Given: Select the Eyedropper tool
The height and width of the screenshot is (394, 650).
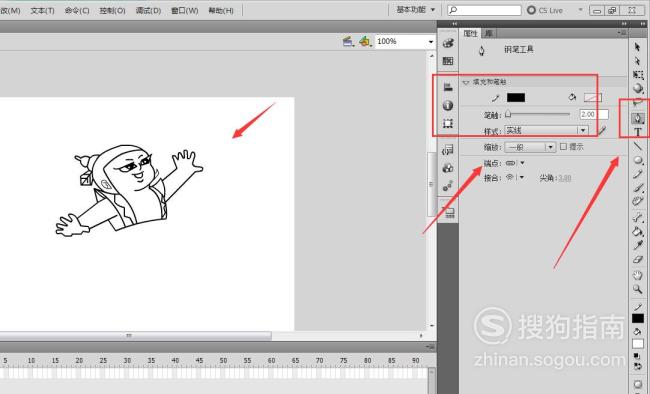Looking at the screenshot, I should pos(638,246).
